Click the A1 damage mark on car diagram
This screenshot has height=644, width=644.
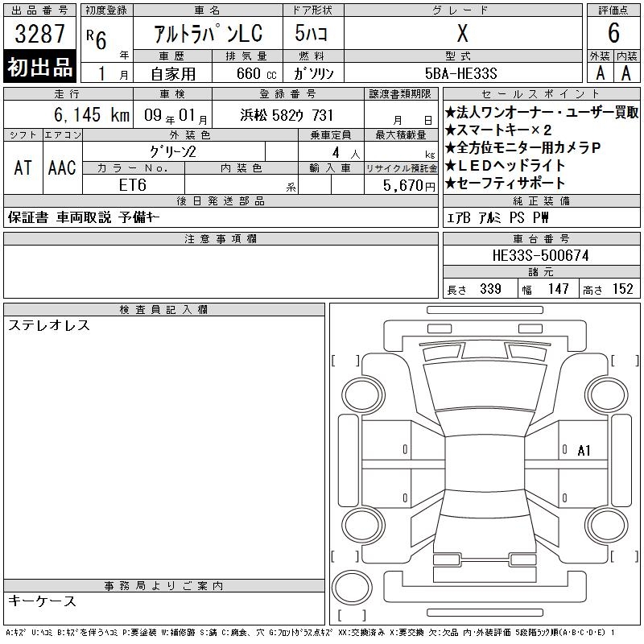click(584, 451)
